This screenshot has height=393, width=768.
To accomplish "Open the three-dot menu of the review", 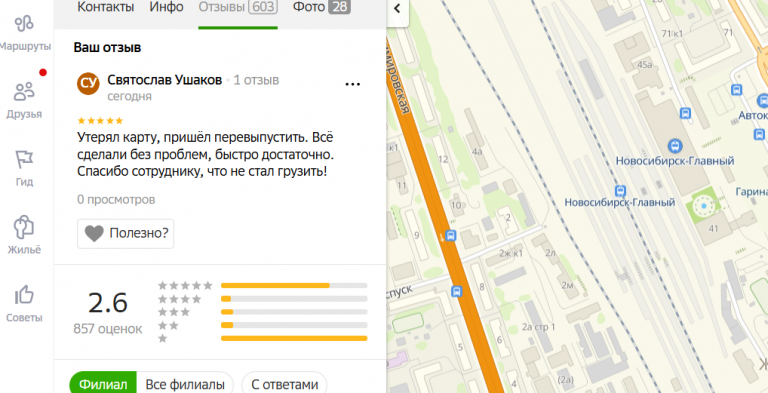I will (x=353, y=84).
